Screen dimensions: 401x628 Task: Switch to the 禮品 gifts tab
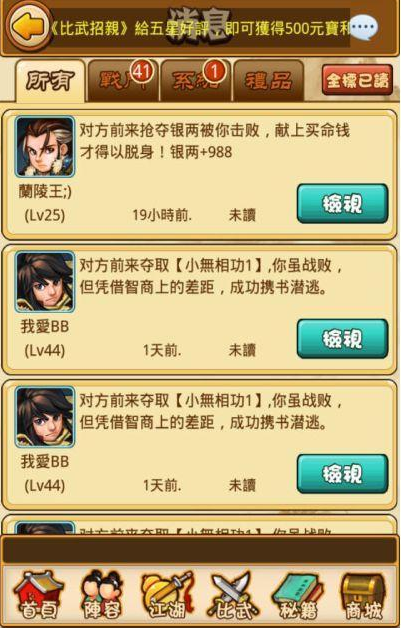pos(268,81)
